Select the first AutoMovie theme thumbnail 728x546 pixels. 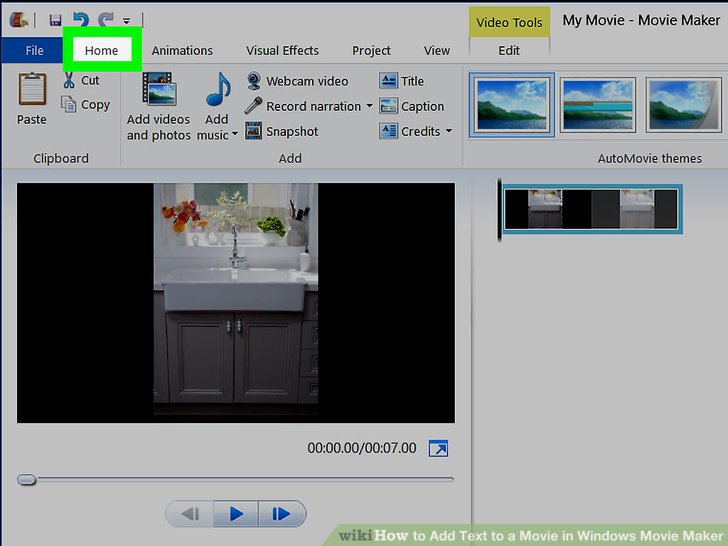point(512,105)
